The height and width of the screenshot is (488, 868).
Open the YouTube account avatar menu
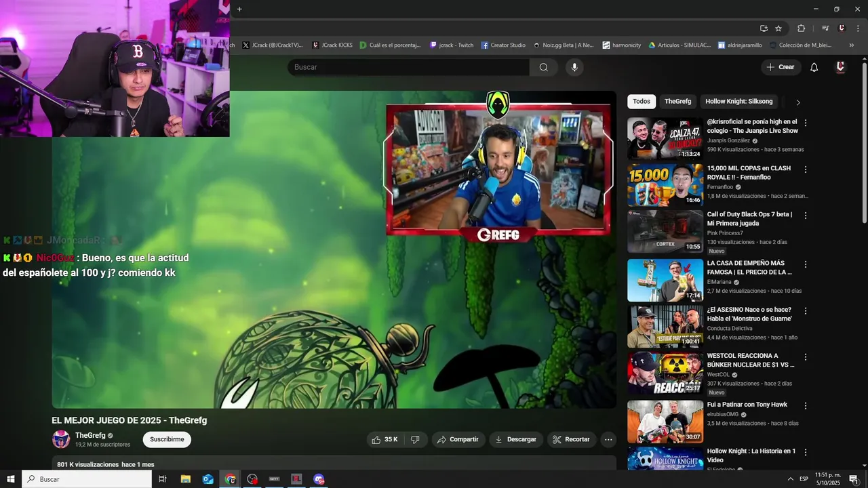click(x=840, y=67)
